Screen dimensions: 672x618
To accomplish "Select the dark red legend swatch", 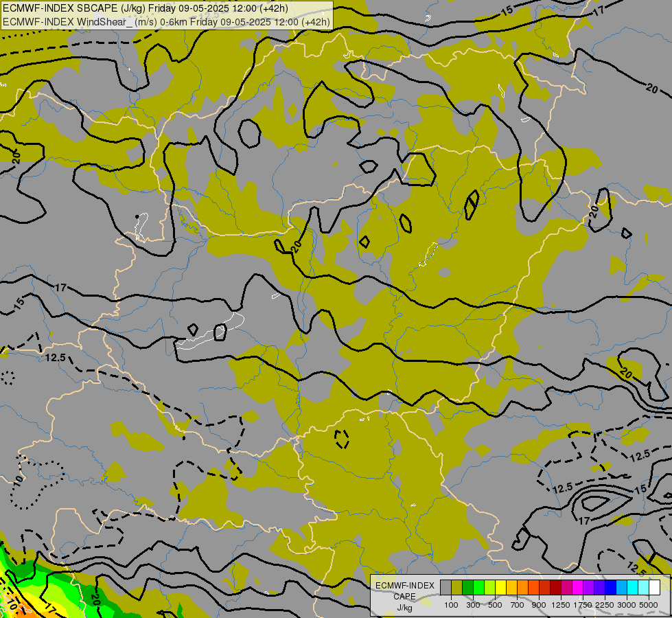I will (x=555, y=588).
